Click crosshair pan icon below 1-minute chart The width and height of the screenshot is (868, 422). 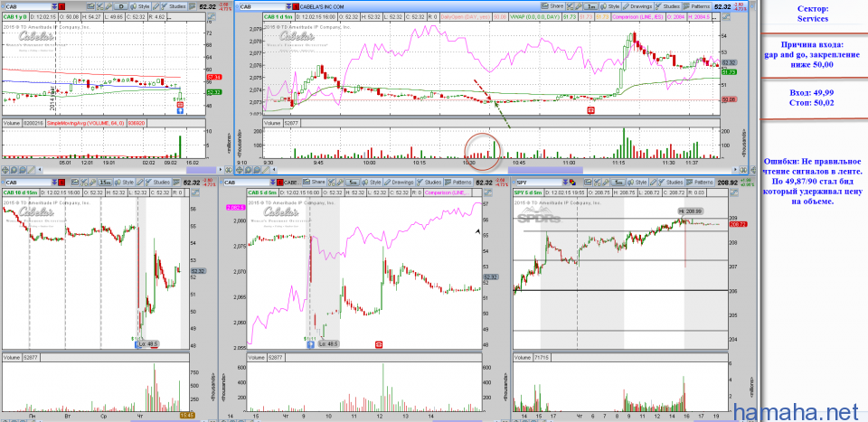point(239,170)
